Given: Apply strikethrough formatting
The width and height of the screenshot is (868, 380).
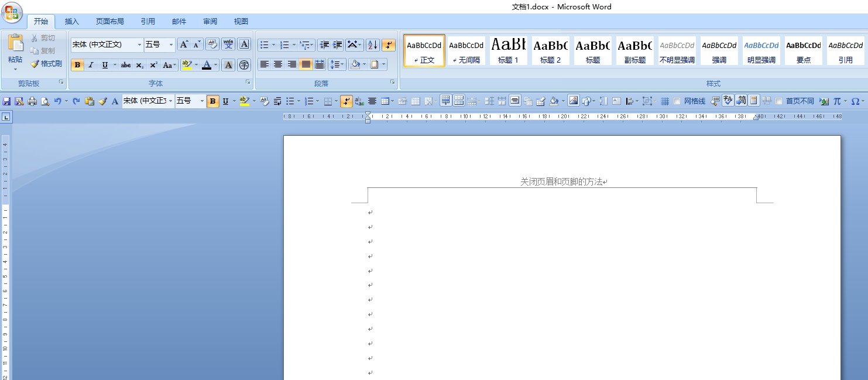Looking at the screenshot, I should (125, 65).
